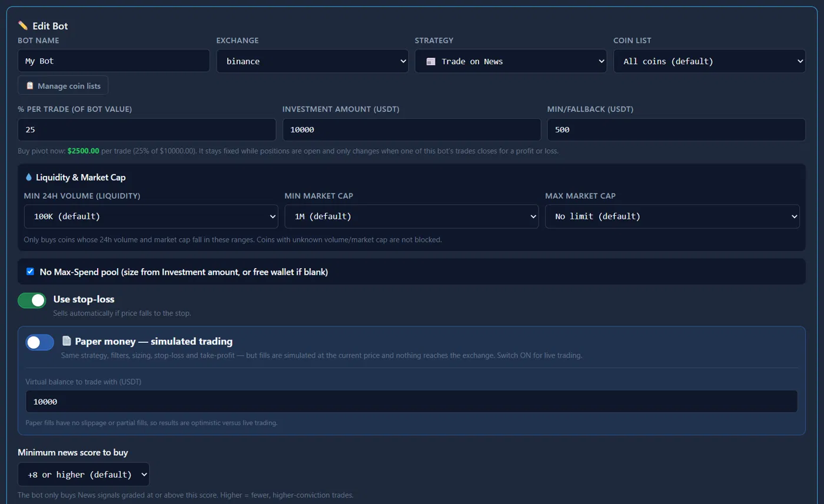Click the green $2500.00 buy pivot value
The width and height of the screenshot is (824, 504).
[x=83, y=151]
